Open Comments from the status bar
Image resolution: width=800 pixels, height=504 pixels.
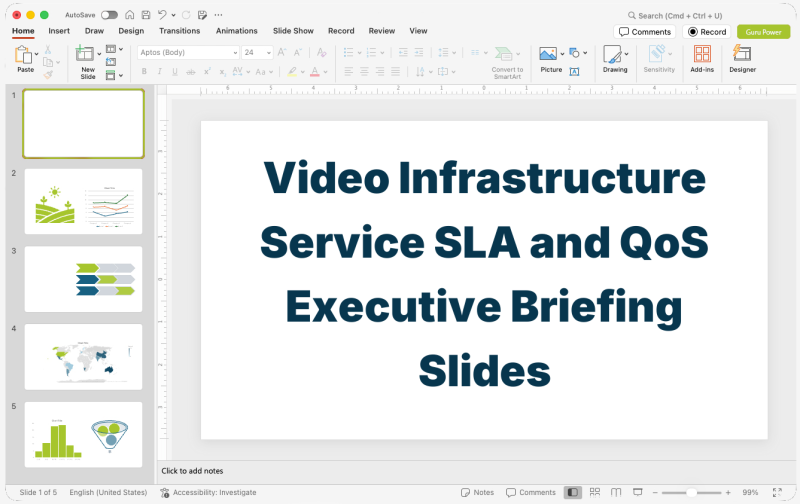(x=531, y=492)
